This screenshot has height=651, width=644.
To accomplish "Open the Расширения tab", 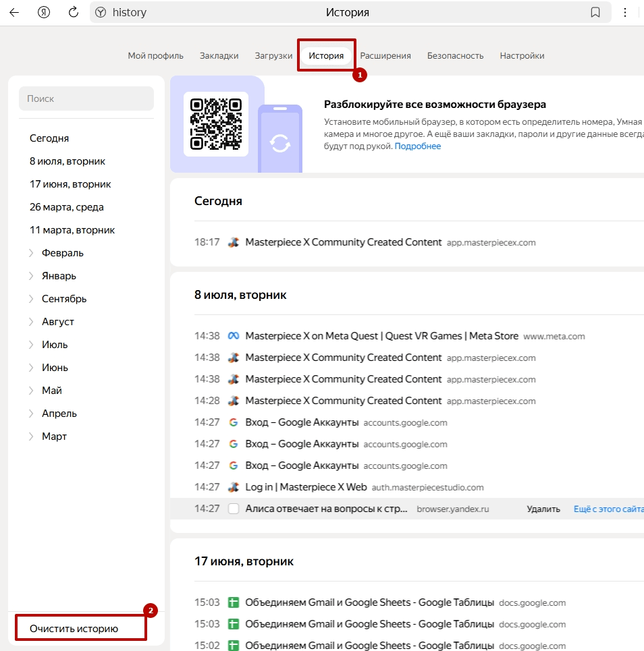I will (385, 55).
